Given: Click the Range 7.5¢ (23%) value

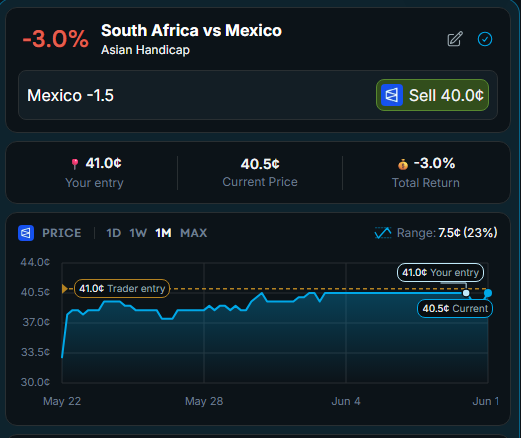Looking at the screenshot, I should point(468,233).
